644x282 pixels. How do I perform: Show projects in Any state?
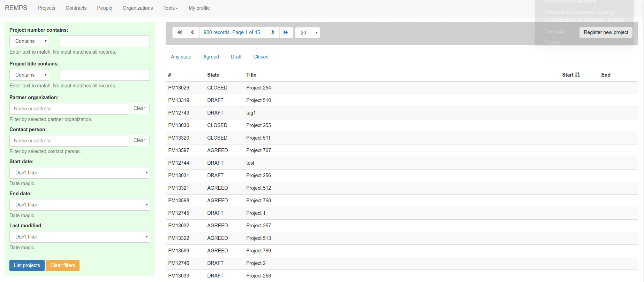click(181, 57)
